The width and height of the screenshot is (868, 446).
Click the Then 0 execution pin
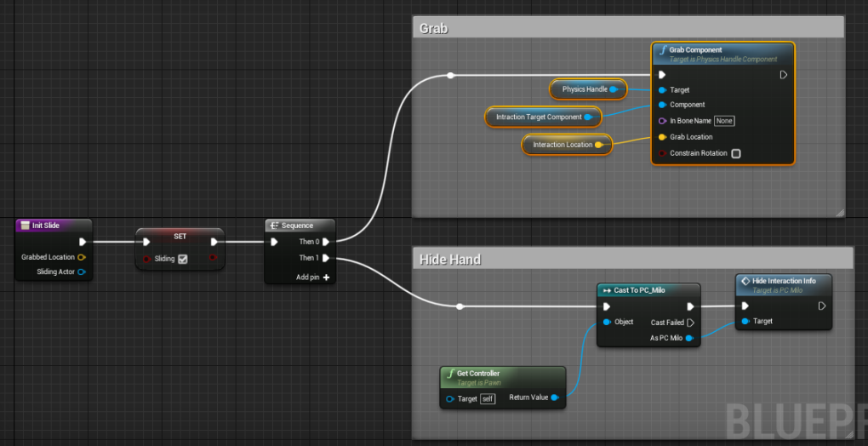(x=326, y=242)
